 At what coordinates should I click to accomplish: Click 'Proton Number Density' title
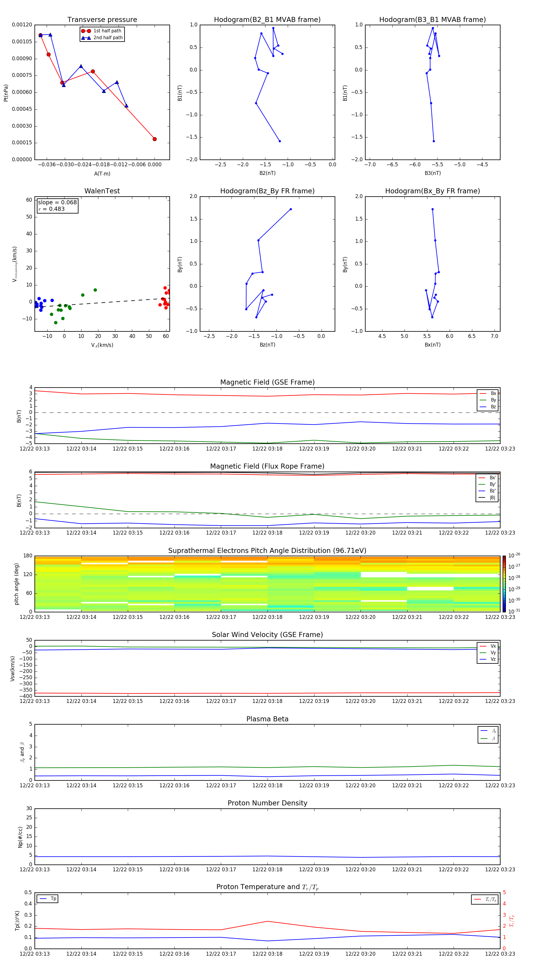[x=267, y=803]
